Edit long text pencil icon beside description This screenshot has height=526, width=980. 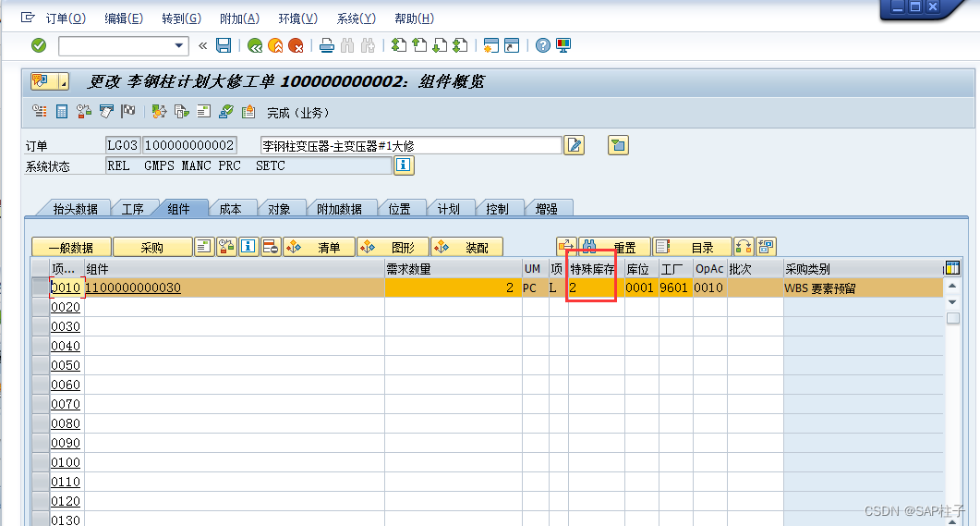574,145
